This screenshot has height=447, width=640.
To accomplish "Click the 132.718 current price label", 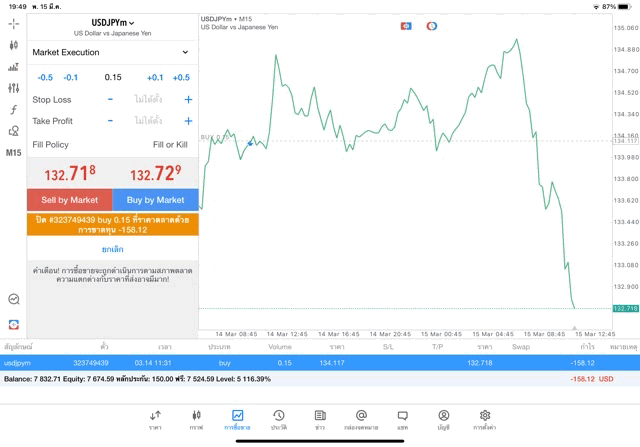I will (626, 309).
